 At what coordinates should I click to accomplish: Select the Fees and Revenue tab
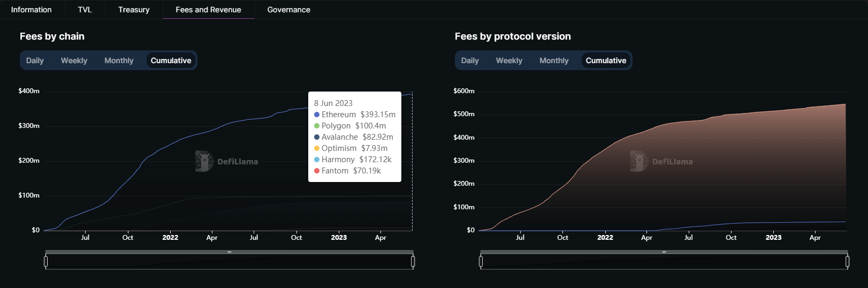pyautogui.click(x=208, y=10)
